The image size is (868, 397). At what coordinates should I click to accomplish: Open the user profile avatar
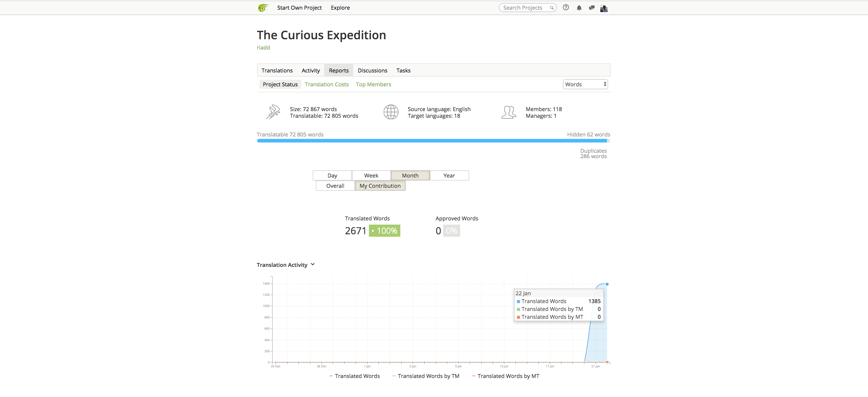point(604,8)
